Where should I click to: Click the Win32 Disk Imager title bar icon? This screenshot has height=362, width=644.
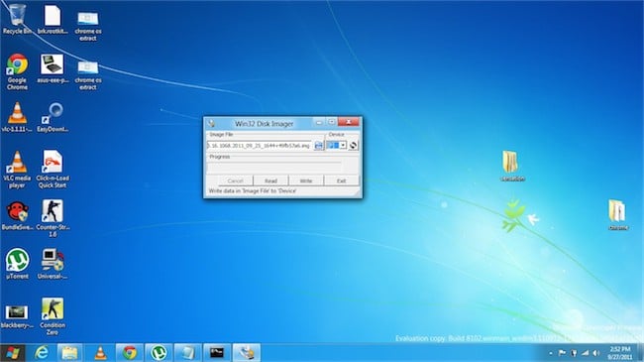coord(212,123)
